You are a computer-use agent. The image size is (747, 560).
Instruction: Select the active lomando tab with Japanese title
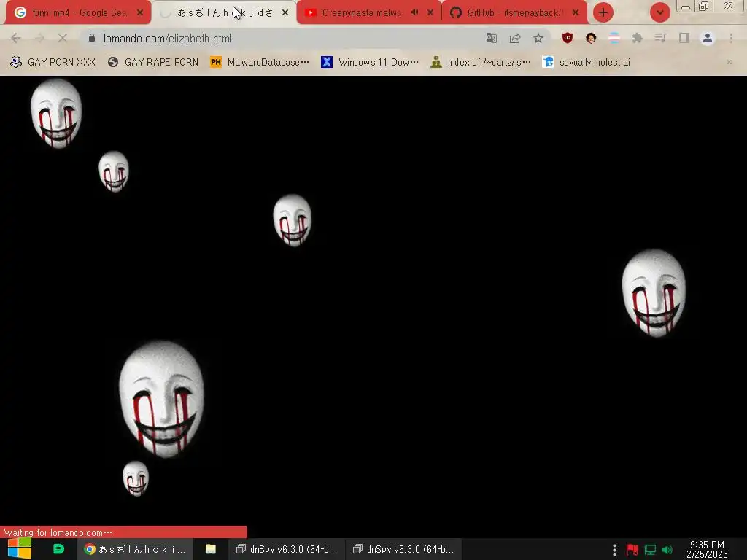click(x=225, y=13)
